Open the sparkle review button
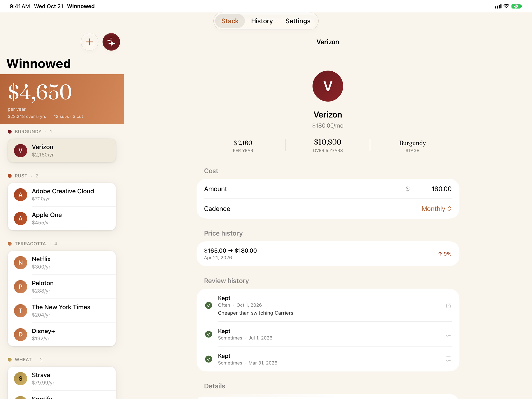The height and width of the screenshot is (399, 532). point(111,42)
